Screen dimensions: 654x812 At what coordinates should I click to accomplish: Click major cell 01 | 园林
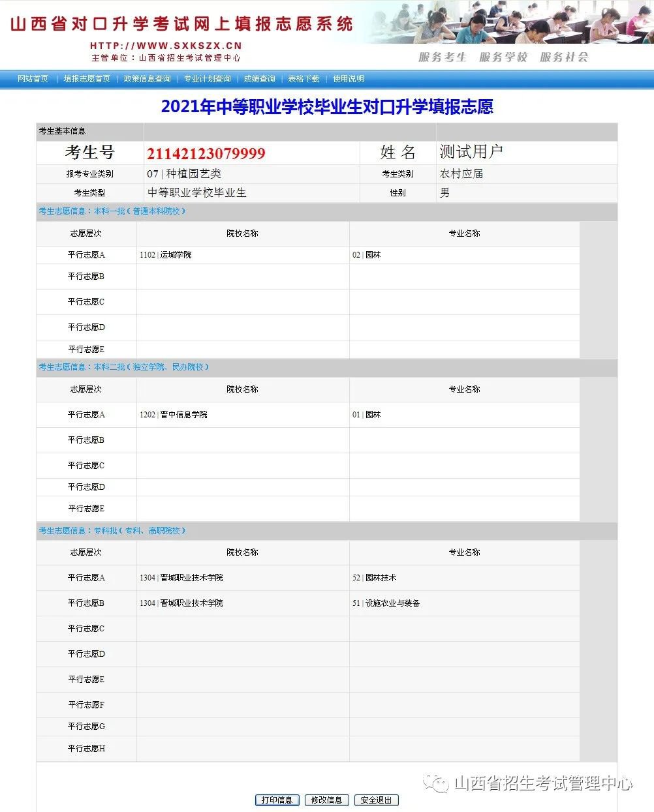pyautogui.click(x=366, y=415)
